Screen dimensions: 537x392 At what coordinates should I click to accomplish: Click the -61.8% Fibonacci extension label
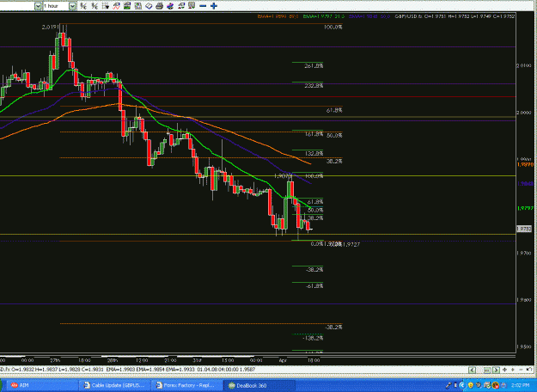pos(314,285)
